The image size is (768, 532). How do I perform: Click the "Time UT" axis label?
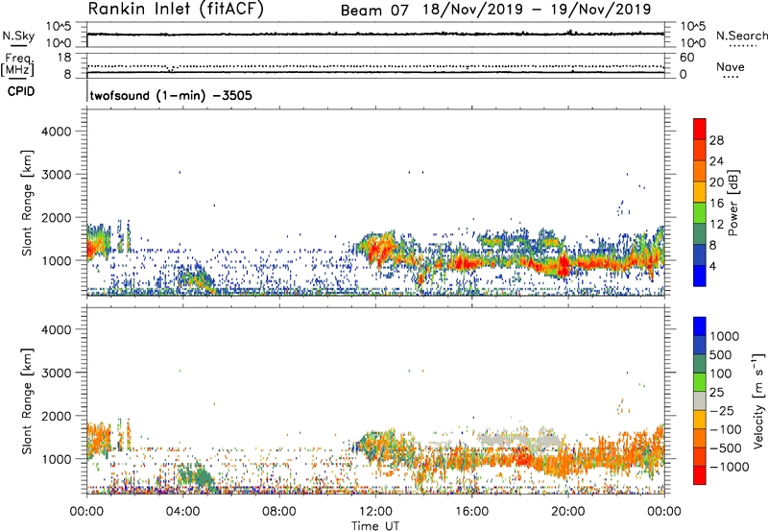point(375,526)
